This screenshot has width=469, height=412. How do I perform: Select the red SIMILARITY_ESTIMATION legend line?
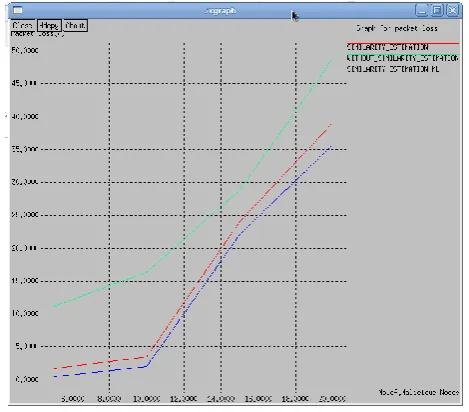[403, 43]
